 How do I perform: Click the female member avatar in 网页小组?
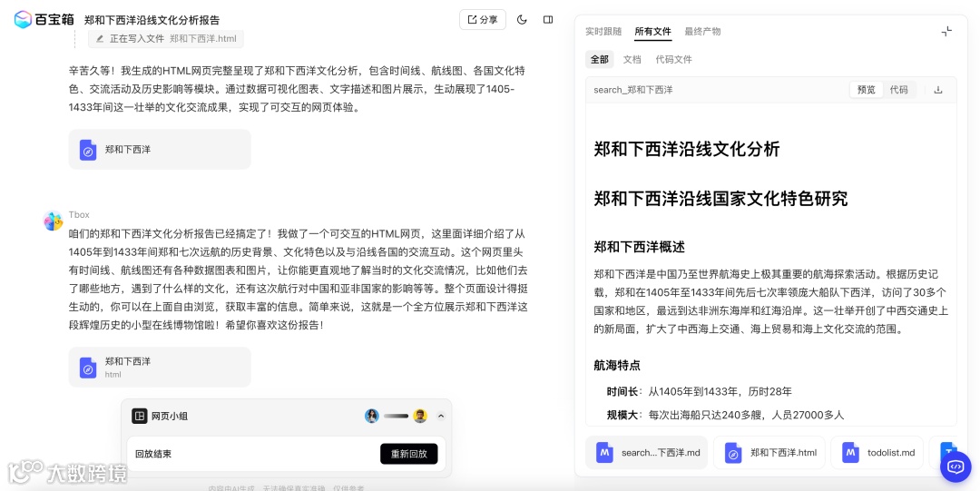(x=372, y=416)
